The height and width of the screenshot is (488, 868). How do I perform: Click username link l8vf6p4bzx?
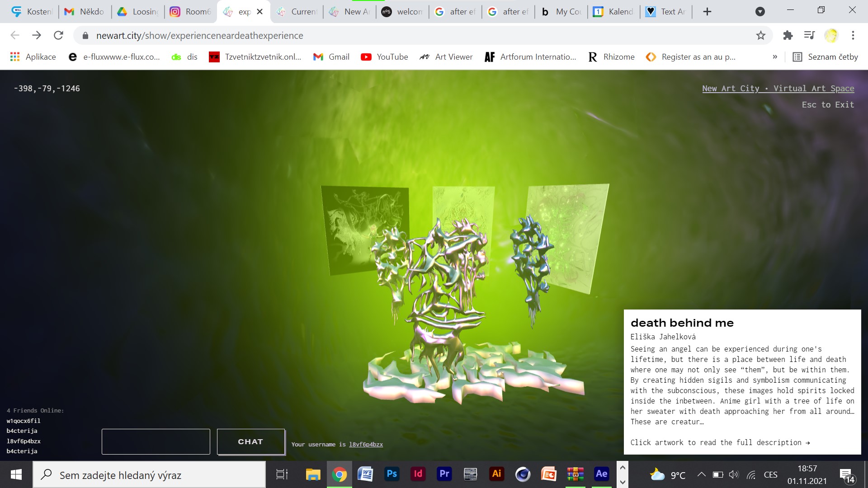366,444
